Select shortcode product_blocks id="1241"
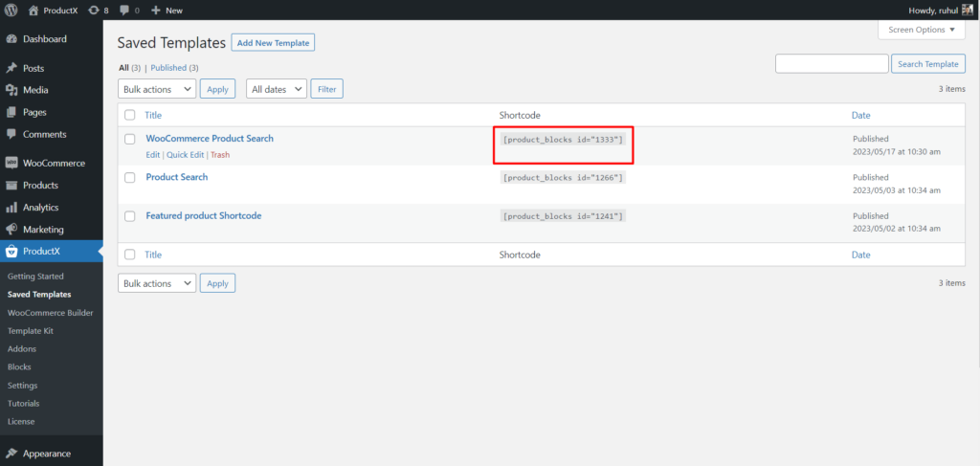Viewport: 980px width, 466px height. (x=563, y=216)
